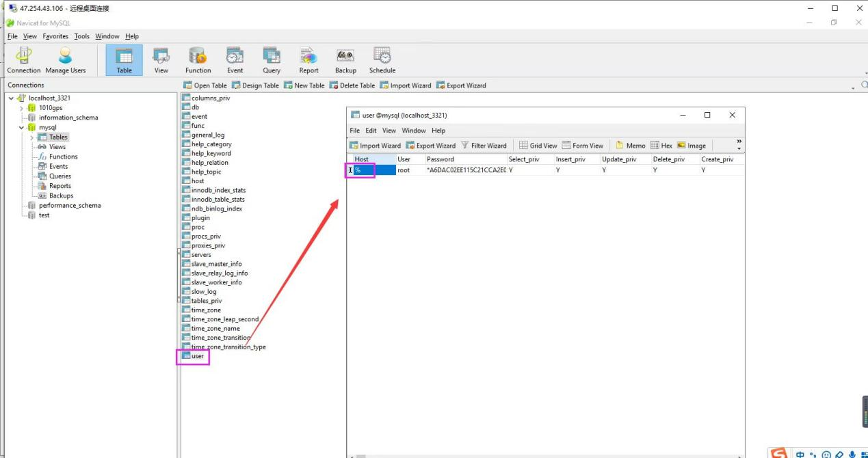Select the general_log table

click(208, 135)
